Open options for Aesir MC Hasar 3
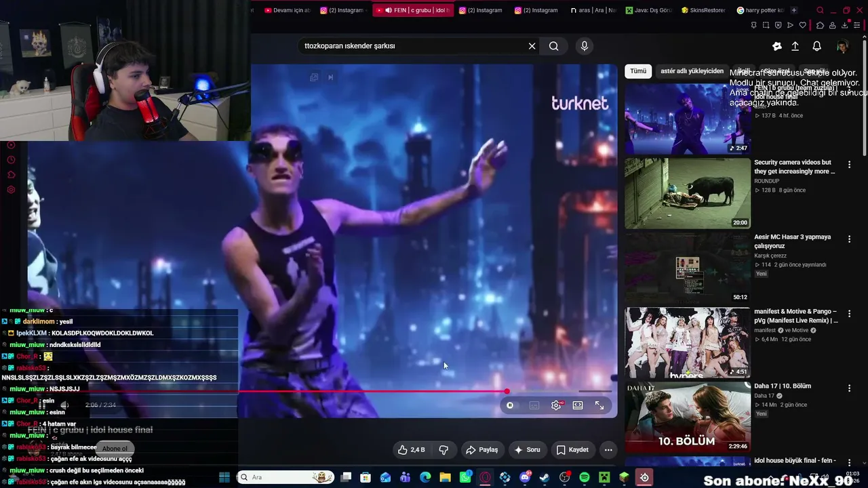Viewport: 868px width, 488px height. coord(849,239)
